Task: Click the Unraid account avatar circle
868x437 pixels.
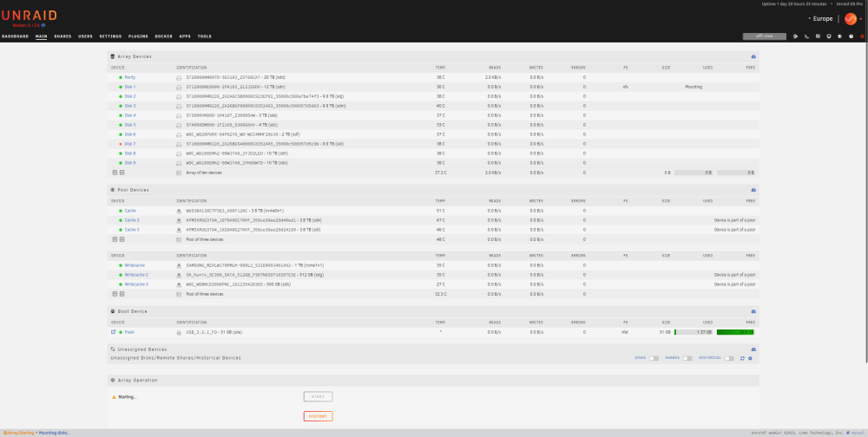Action: (x=851, y=19)
